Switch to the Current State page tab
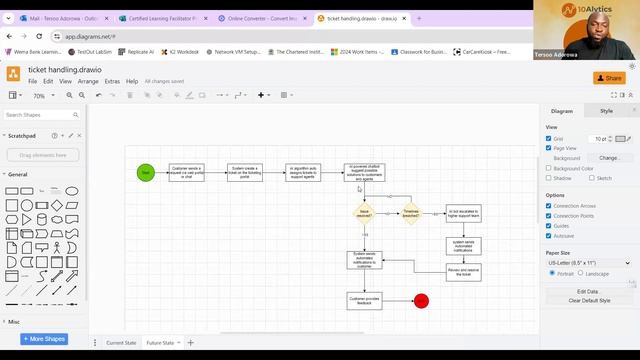Screen dimensions: 640x360 coord(121,343)
